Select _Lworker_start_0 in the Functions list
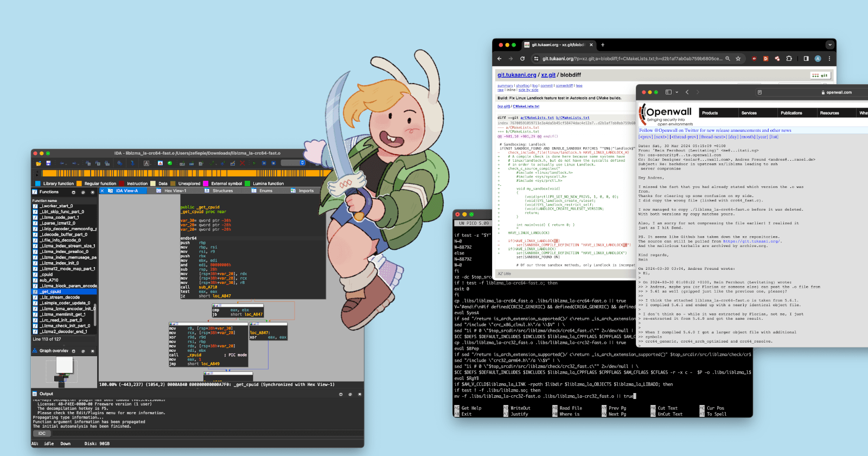This screenshot has height=456, width=868. click(64, 206)
